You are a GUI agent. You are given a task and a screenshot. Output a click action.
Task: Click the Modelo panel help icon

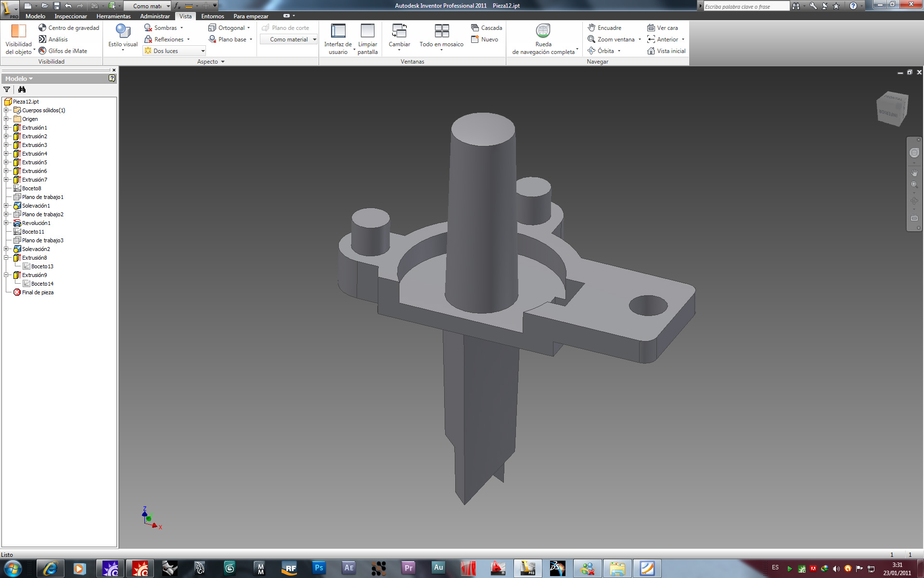(112, 79)
